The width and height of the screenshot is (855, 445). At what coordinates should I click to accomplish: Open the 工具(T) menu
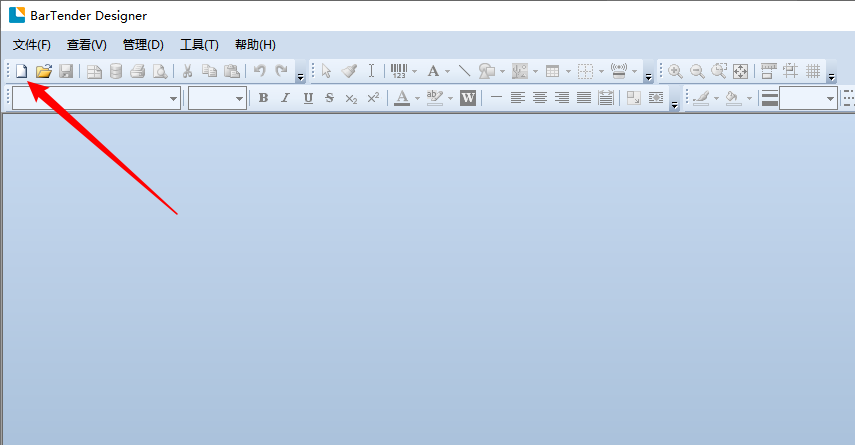pyautogui.click(x=199, y=45)
